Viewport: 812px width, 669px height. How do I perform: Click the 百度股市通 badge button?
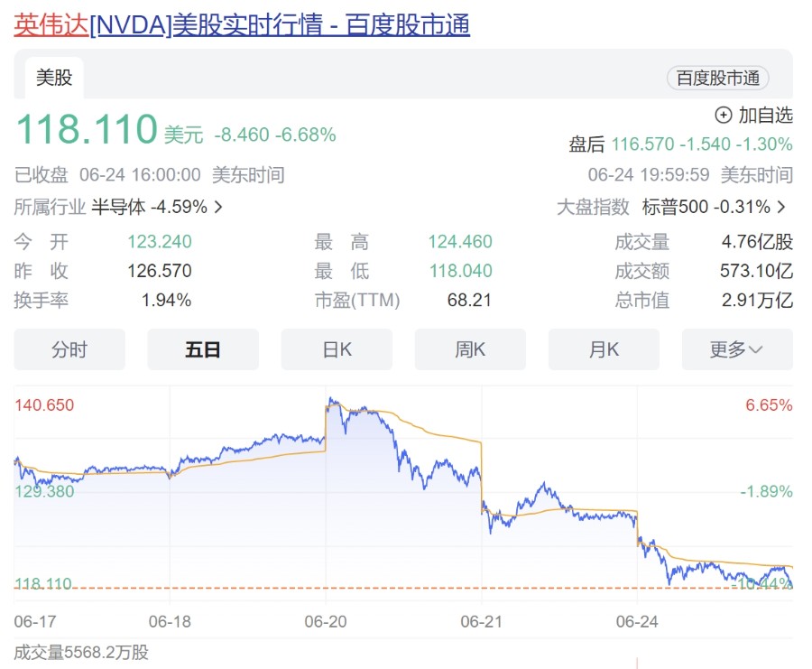(718, 79)
